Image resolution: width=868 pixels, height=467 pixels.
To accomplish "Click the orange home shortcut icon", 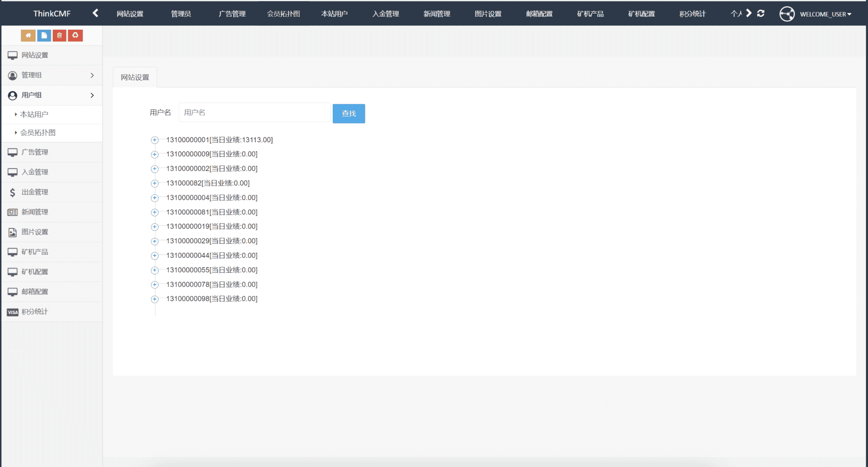I will [x=28, y=36].
